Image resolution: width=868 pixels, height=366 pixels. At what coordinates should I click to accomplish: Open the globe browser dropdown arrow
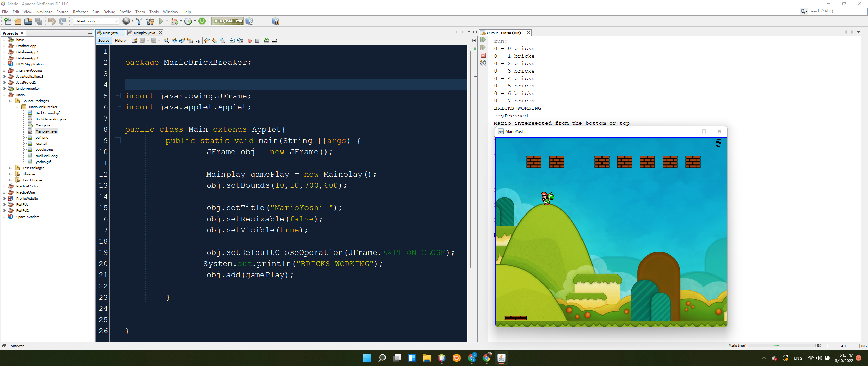132,21
